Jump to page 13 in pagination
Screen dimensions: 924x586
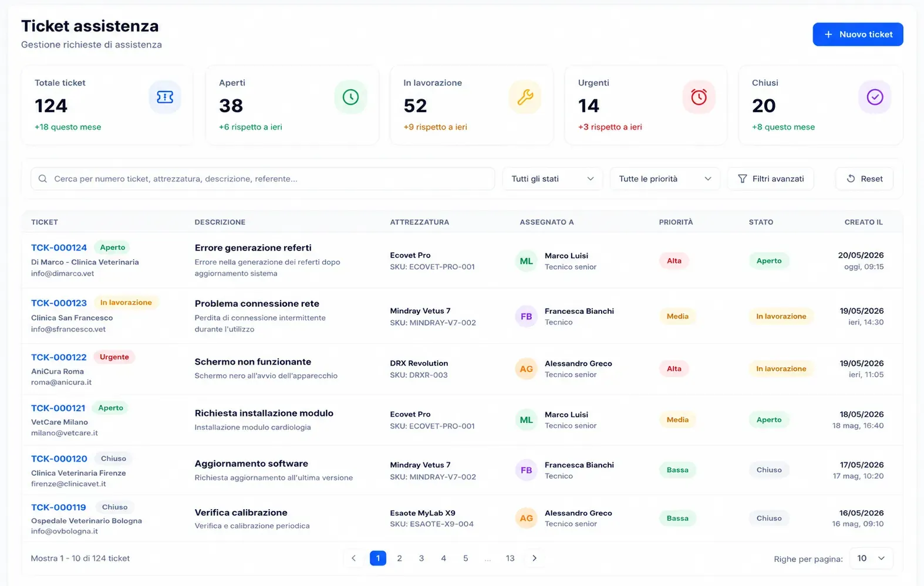coord(510,558)
